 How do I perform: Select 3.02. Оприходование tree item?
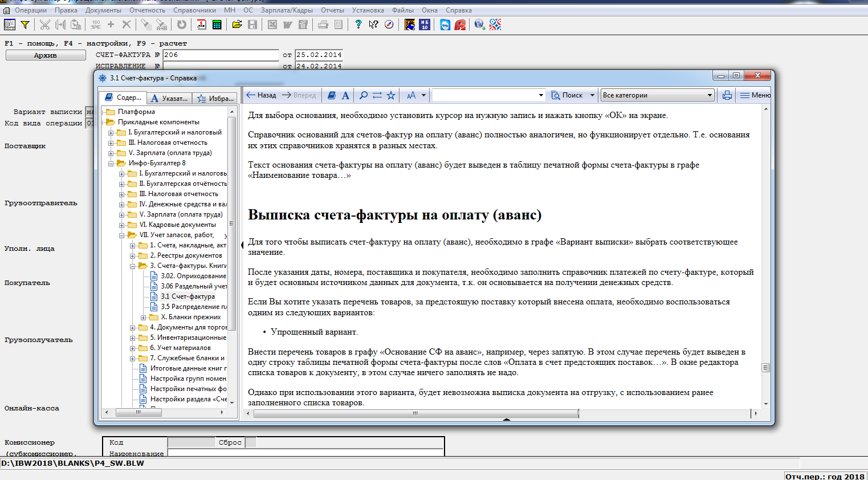coord(193,276)
